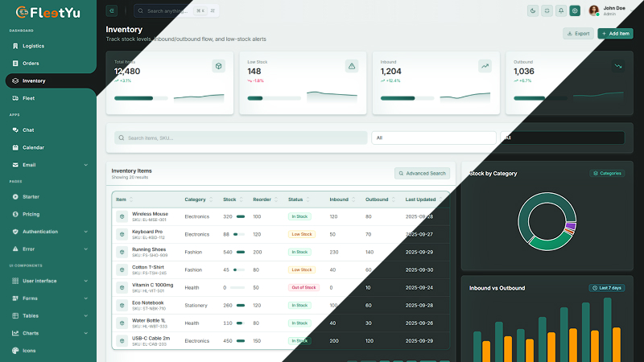This screenshot has width=644, height=362.
Task: Open the Chat app
Action: pos(27,130)
